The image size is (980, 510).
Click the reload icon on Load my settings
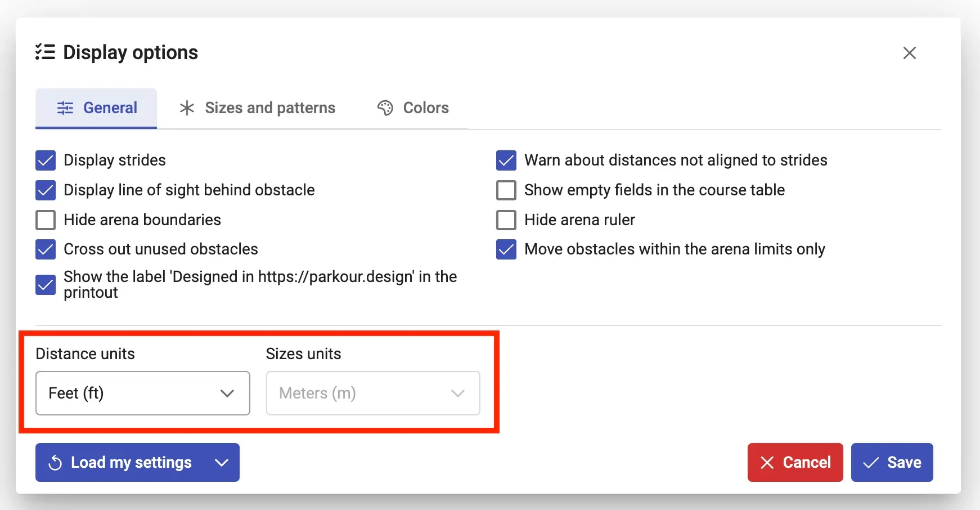(55, 463)
